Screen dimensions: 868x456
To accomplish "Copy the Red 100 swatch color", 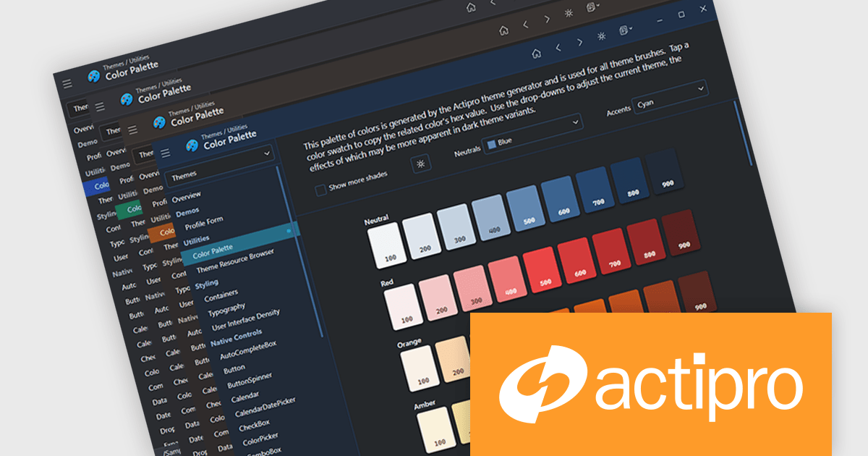I will click(402, 307).
